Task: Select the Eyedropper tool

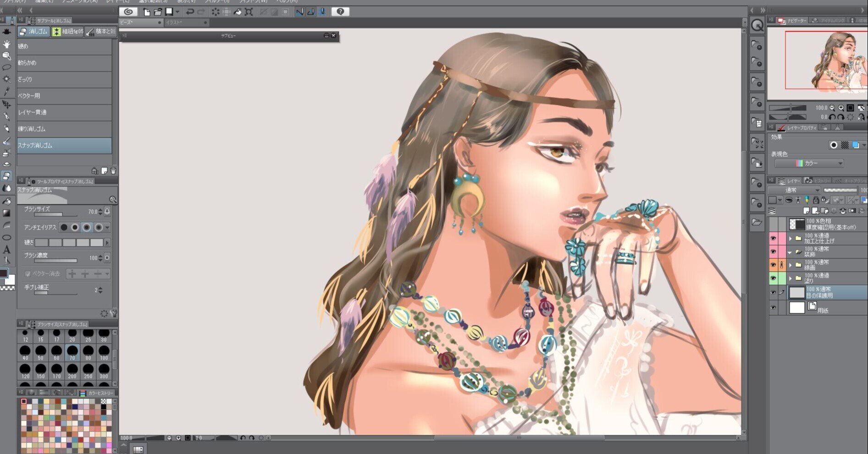Action: 6,92
